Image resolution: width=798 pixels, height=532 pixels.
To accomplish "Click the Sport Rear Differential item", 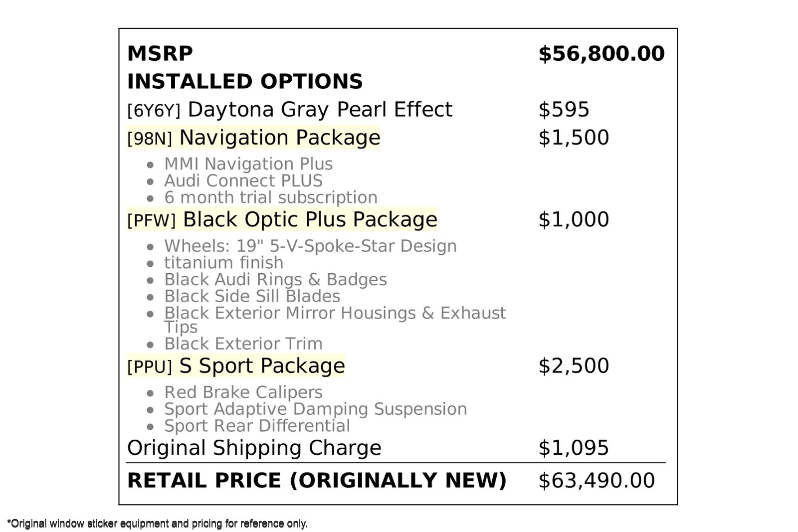I will tap(257, 426).
